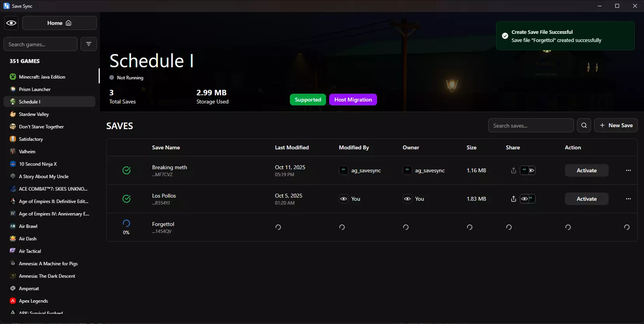644x324 pixels.
Task: Toggle the eye visibility button beside Home
Action: pyautogui.click(x=11, y=23)
